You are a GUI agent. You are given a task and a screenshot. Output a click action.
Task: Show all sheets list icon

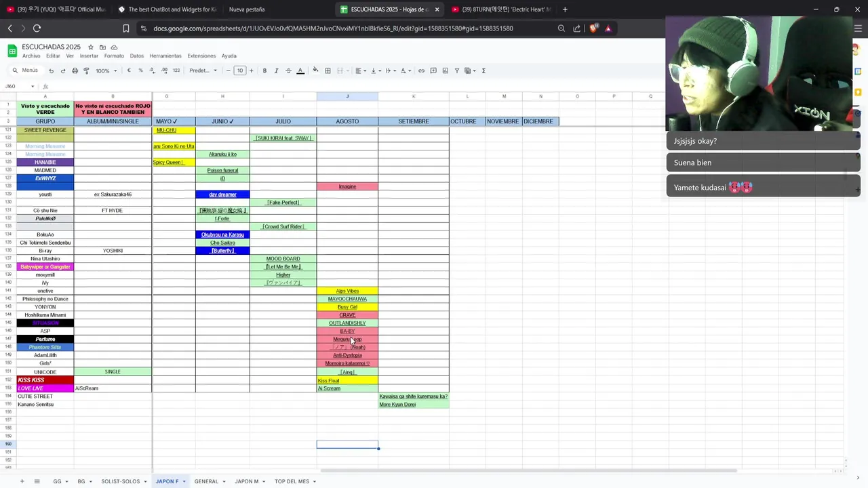(x=37, y=481)
